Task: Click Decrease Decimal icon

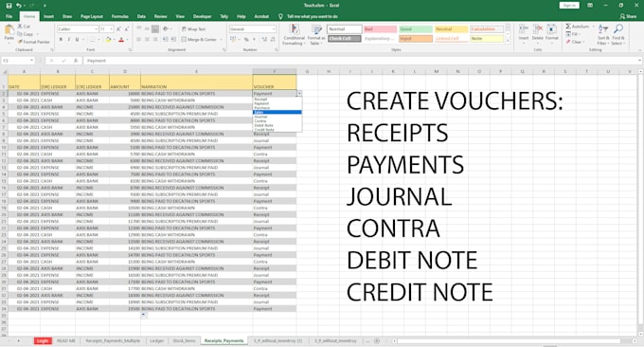Action: (x=273, y=40)
